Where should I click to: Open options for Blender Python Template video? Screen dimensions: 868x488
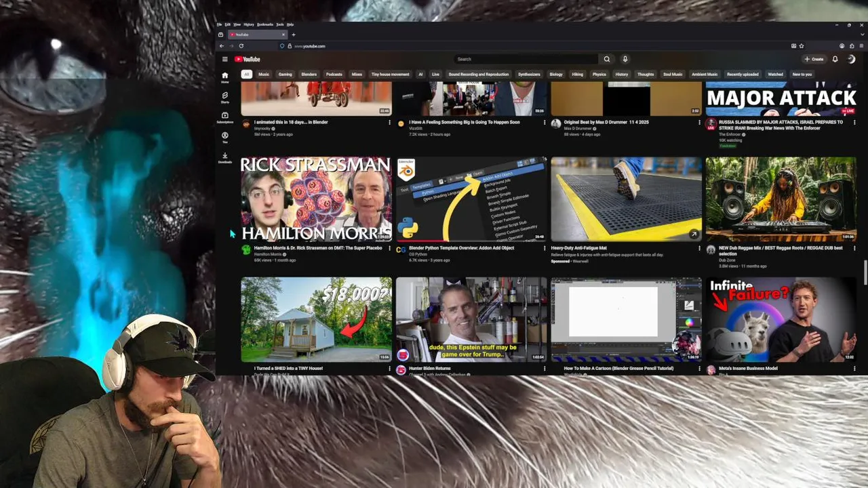click(x=545, y=248)
